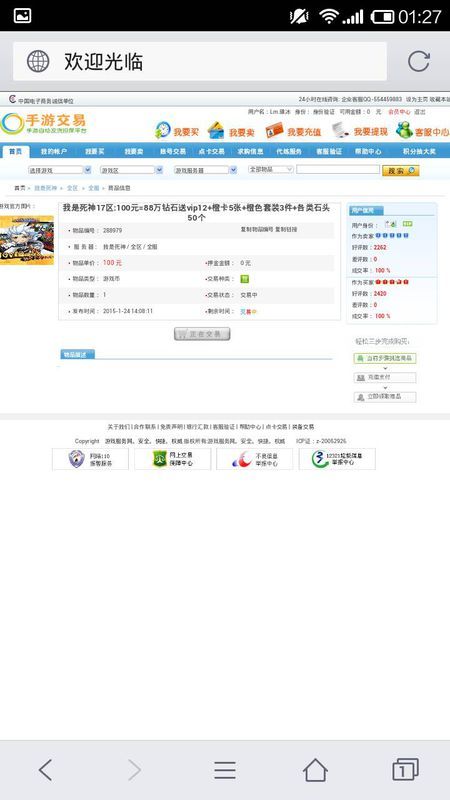
Task: Tap the globe icon in address bar
Action: (38, 61)
